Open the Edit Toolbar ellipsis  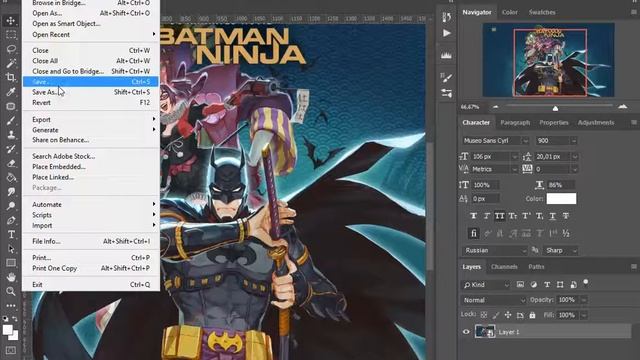[x=11, y=305]
